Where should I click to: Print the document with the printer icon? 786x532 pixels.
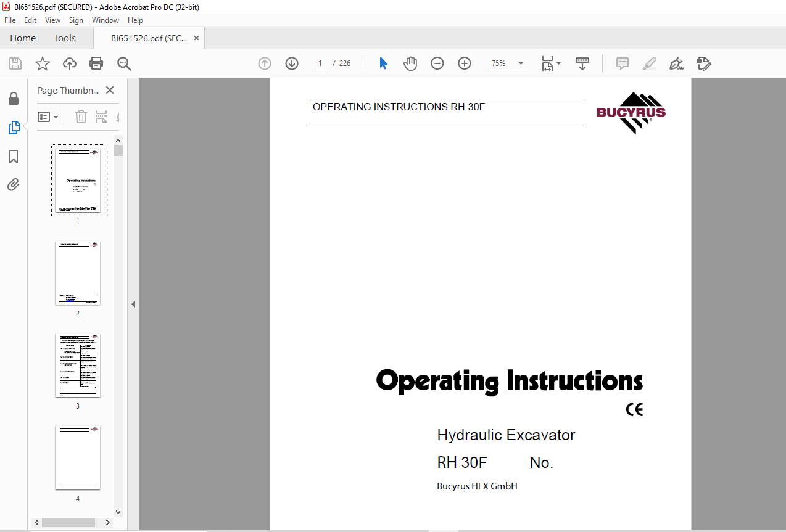[x=96, y=63]
